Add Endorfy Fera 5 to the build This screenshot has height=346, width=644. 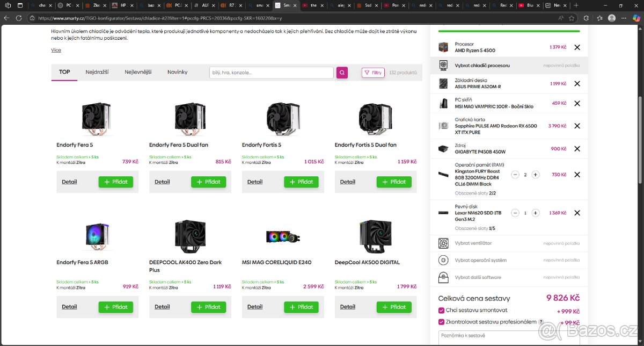pos(116,182)
